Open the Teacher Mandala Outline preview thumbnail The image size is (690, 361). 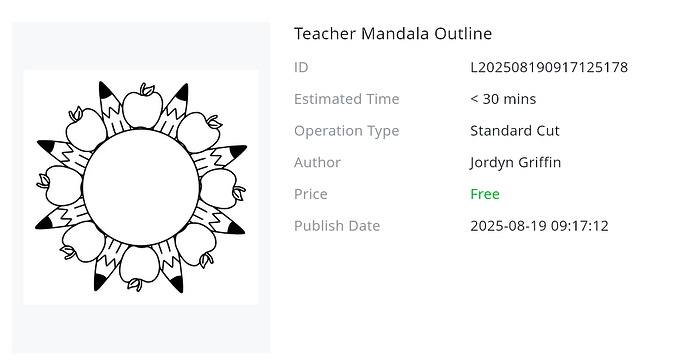[x=141, y=187]
